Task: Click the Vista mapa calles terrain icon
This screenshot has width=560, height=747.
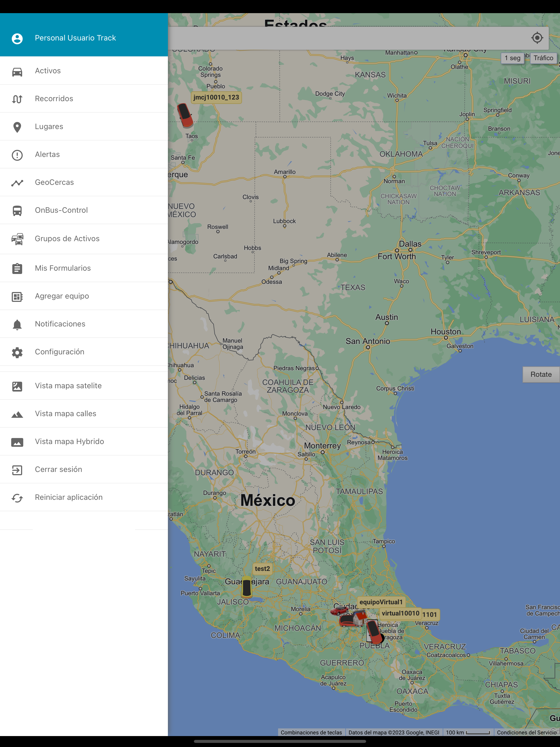Action: point(17,414)
